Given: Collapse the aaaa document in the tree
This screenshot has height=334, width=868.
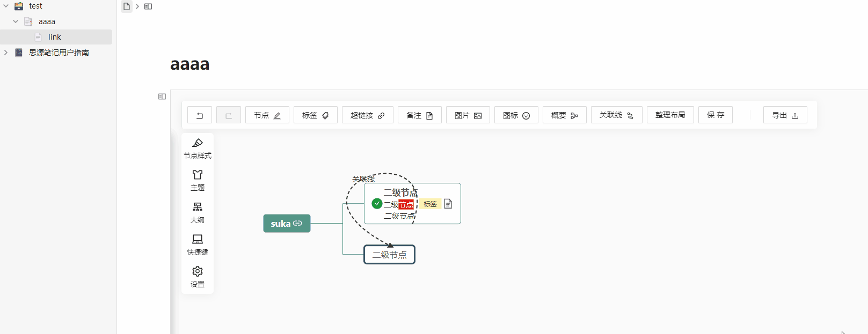Looking at the screenshot, I should pos(16,21).
